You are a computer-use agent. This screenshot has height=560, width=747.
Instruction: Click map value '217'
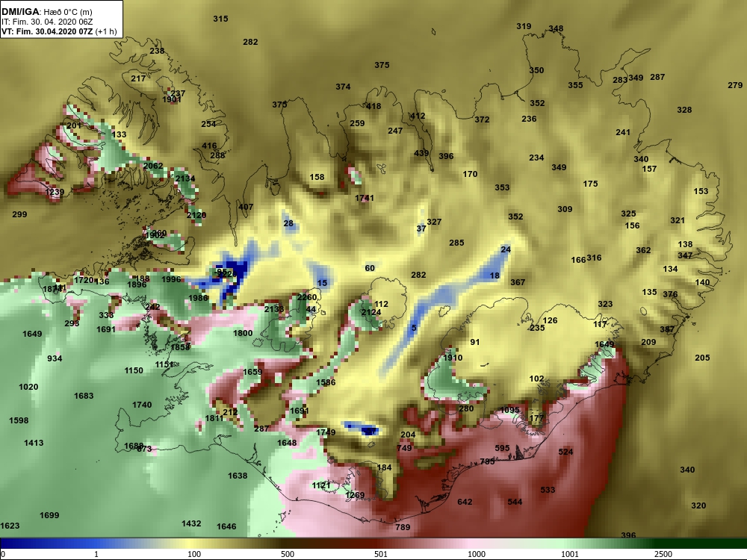(x=138, y=78)
